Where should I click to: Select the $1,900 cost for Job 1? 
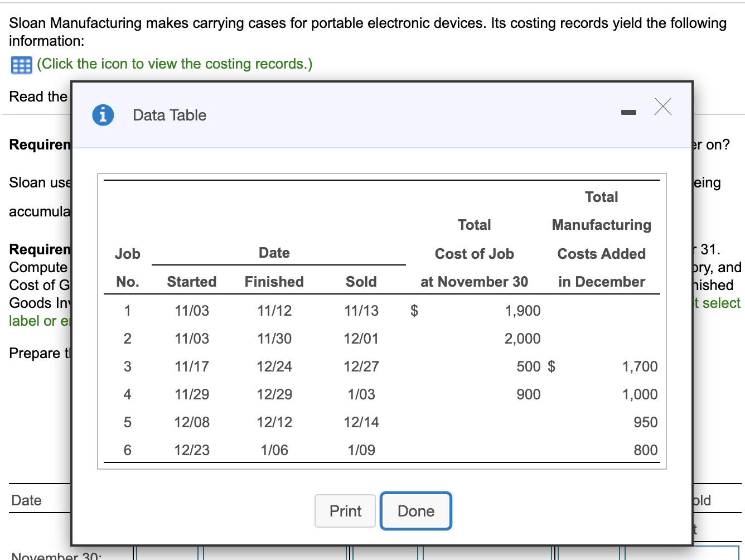pyautogui.click(x=523, y=311)
